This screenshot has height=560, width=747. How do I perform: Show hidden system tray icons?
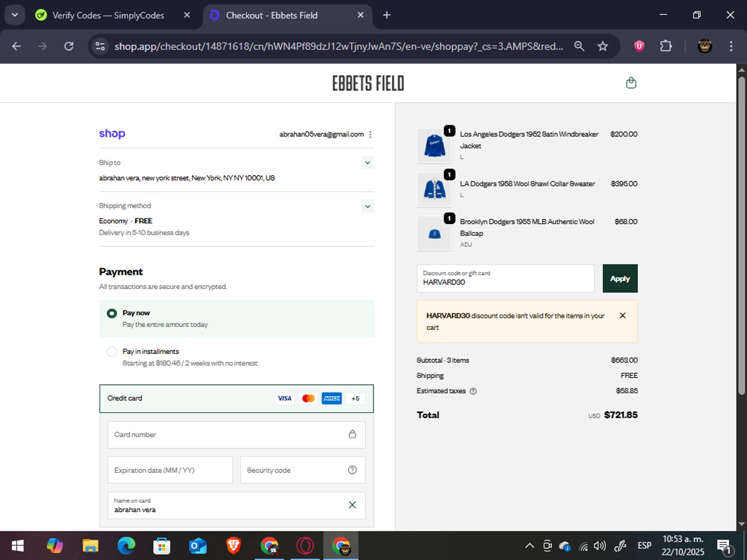point(529,546)
